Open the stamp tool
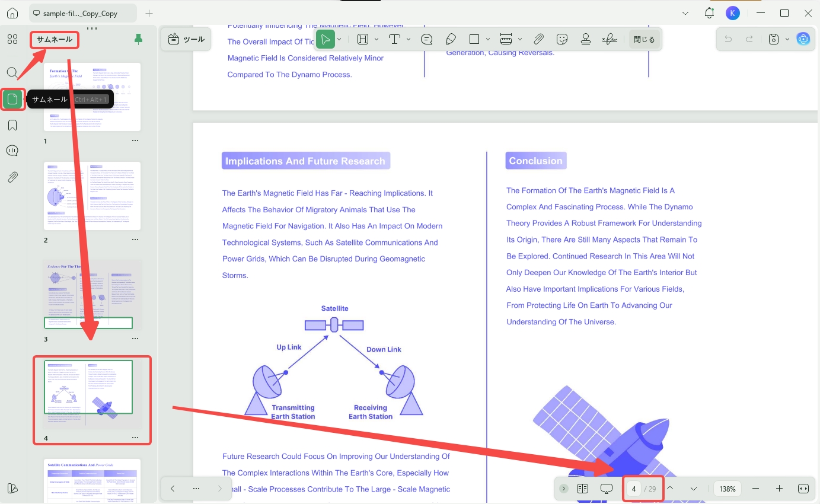 tap(586, 39)
